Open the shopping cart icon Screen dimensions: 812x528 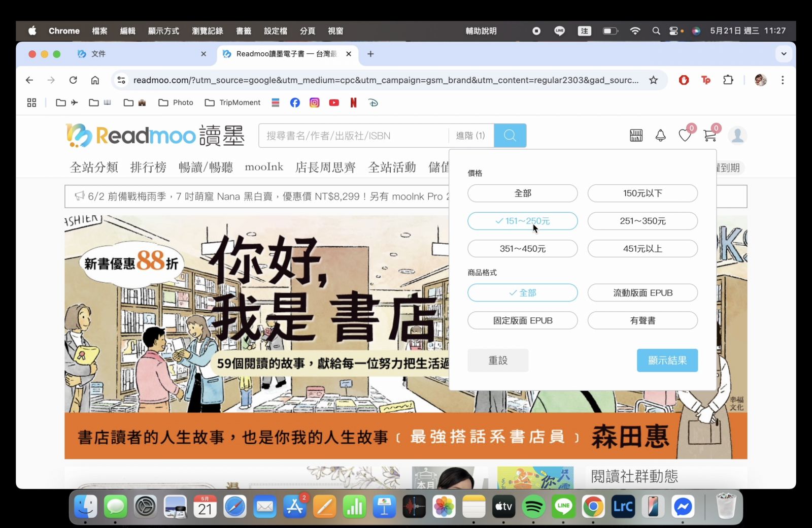coord(710,136)
